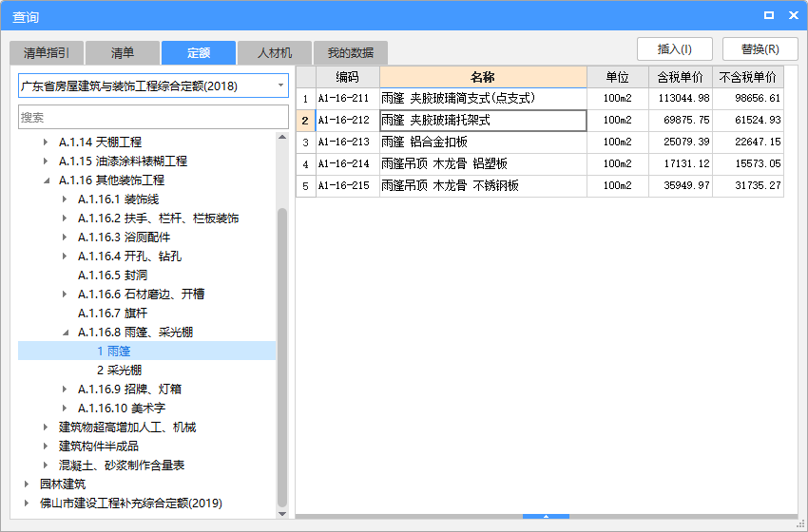
Task: Click the bottom panel expand arrow handle
Action: pos(546,516)
